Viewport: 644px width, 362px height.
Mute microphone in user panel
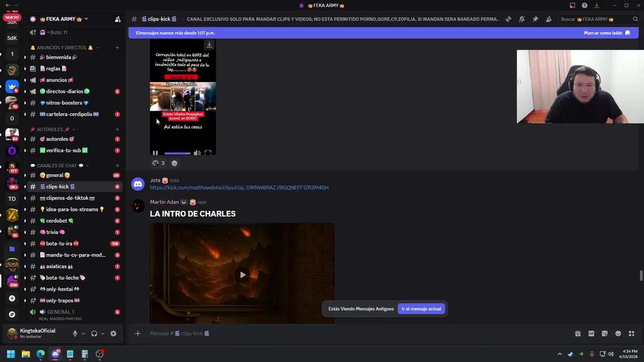click(x=75, y=333)
